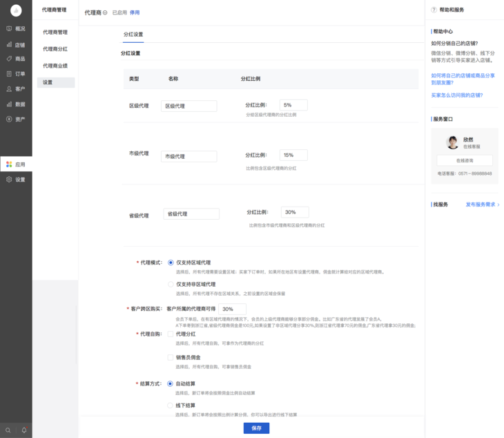Click the 15% dividend ratio field
Viewport: 504px width, 438px height.
(x=293, y=155)
